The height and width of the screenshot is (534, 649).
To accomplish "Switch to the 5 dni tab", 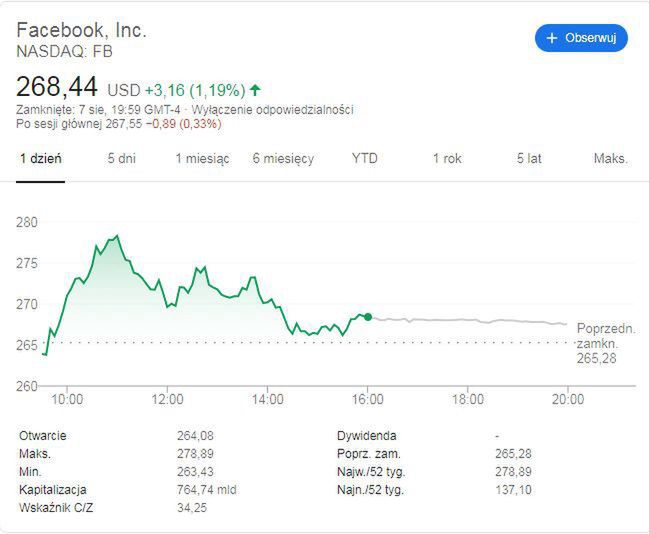I will pyautogui.click(x=122, y=159).
